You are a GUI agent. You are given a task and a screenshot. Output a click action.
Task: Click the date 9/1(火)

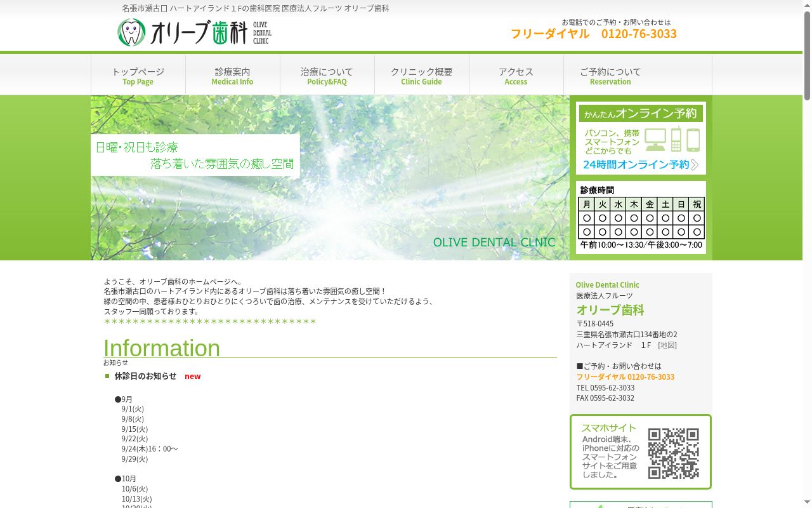(133, 409)
